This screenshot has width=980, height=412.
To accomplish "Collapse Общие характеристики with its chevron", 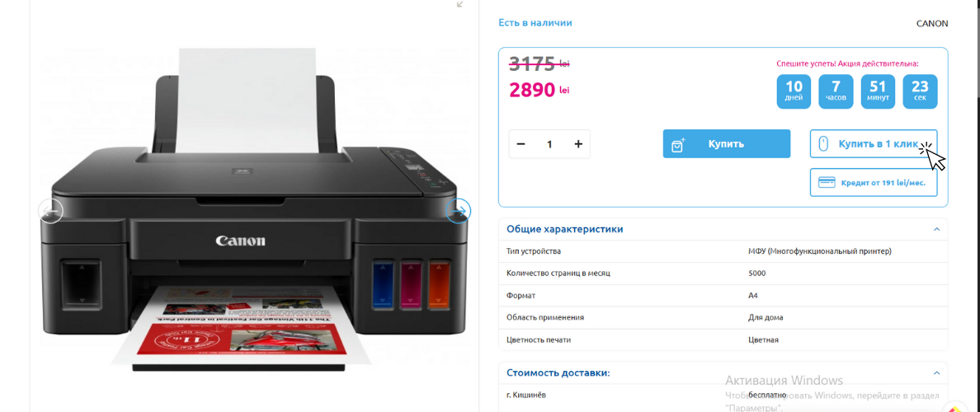I will 936,229.
